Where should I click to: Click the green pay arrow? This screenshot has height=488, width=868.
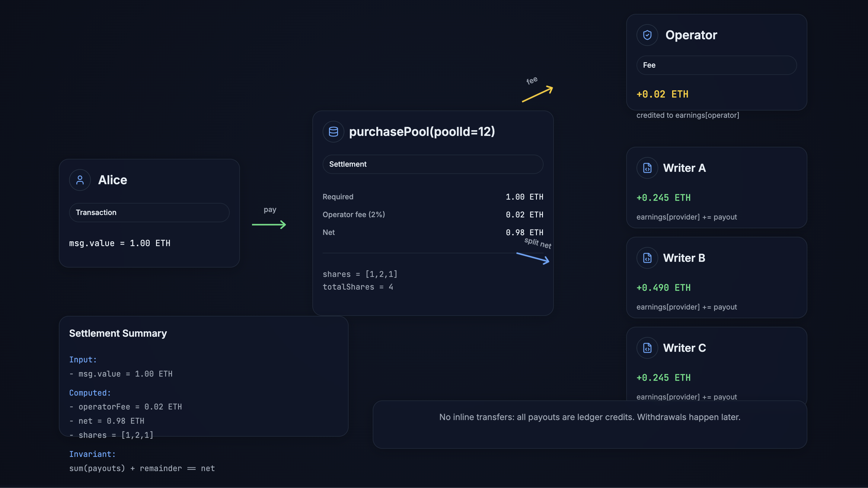[x=269, y=225]
